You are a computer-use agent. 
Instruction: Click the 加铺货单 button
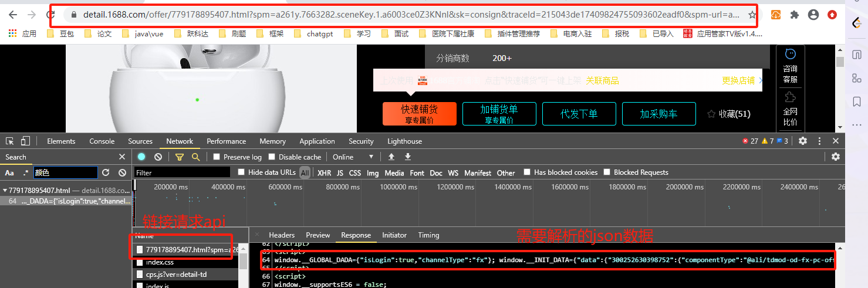coord(499,114)
